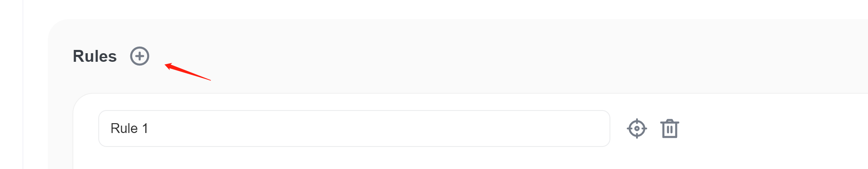Delete Rule 1 using the trash icon
The height and width of the screenshot is (169, 868).
[669, 129]
